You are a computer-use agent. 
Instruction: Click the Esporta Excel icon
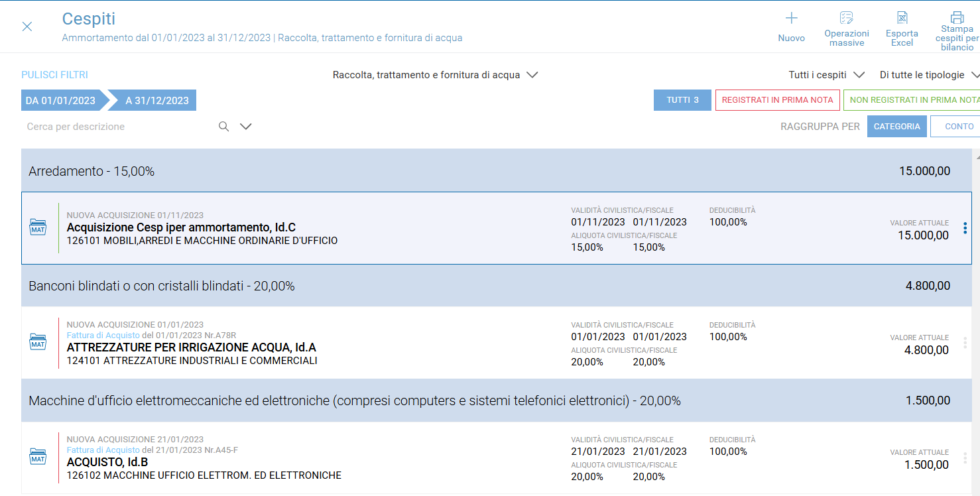pyautogui.click(x=902, y=18)
